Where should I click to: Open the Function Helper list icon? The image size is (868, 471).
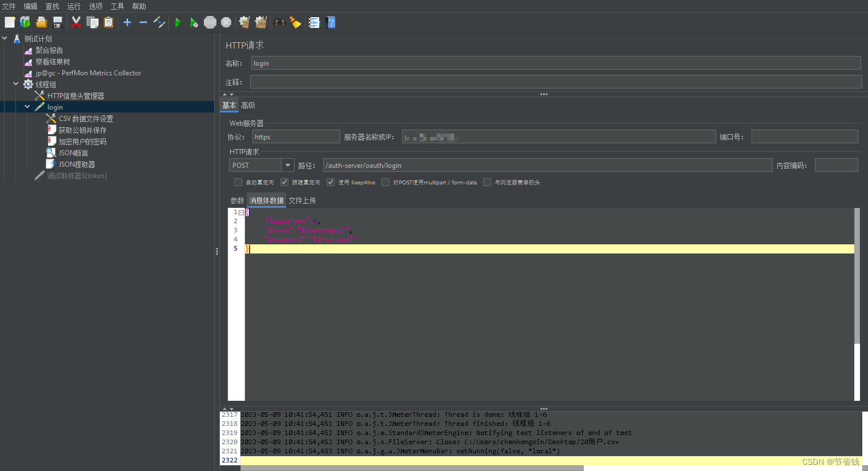pos(314,22)
